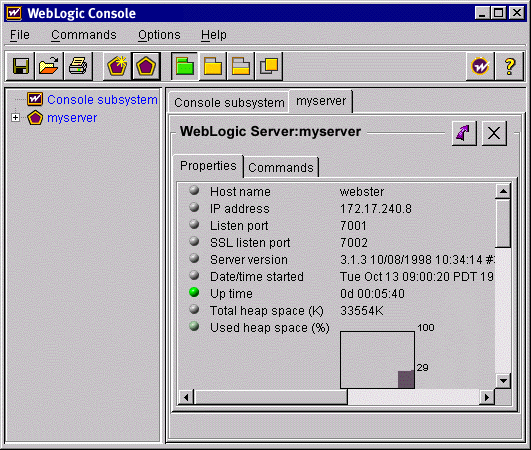
Task: Click the WebLogic icon in the title bar
Action: [14, 13]
